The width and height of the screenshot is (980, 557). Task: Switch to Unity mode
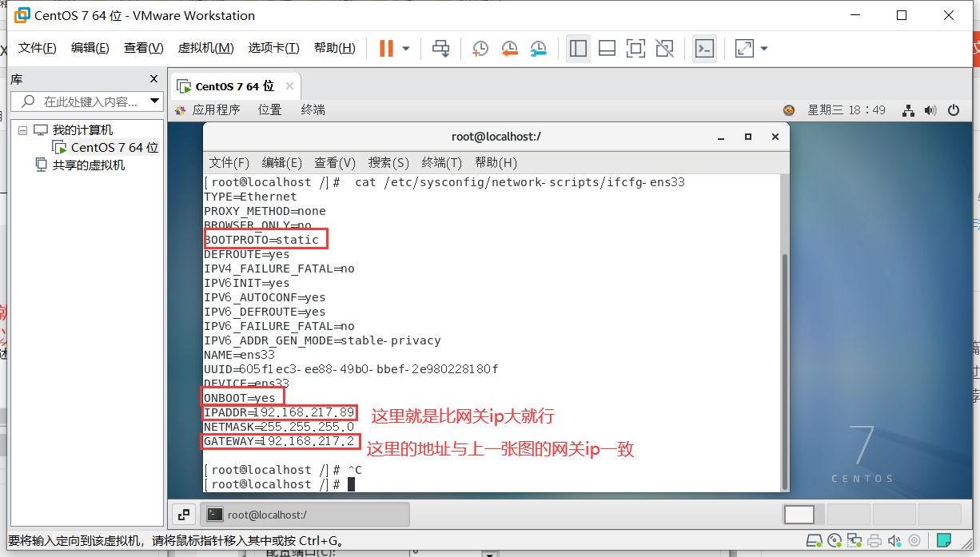(x=664, y=49)
